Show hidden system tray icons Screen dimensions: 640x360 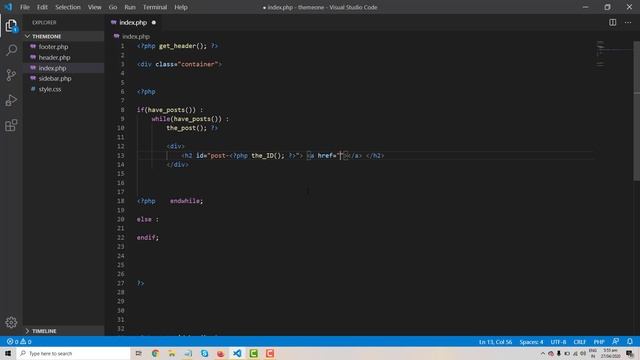(542, 353)
